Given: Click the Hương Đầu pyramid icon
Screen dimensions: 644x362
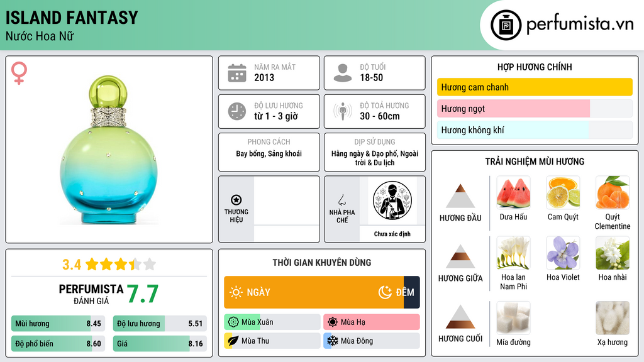Looking at the screenshot, I should [x=460, y=196].
